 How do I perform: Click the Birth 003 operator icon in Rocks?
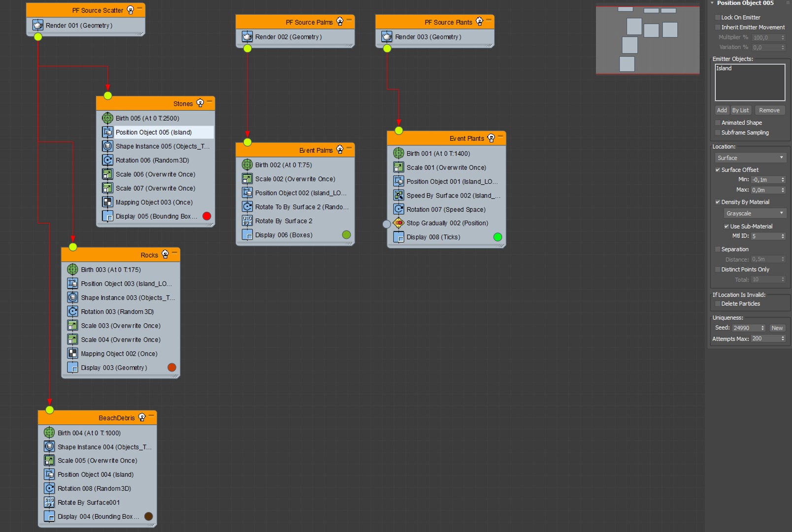(x=72, y=269)
